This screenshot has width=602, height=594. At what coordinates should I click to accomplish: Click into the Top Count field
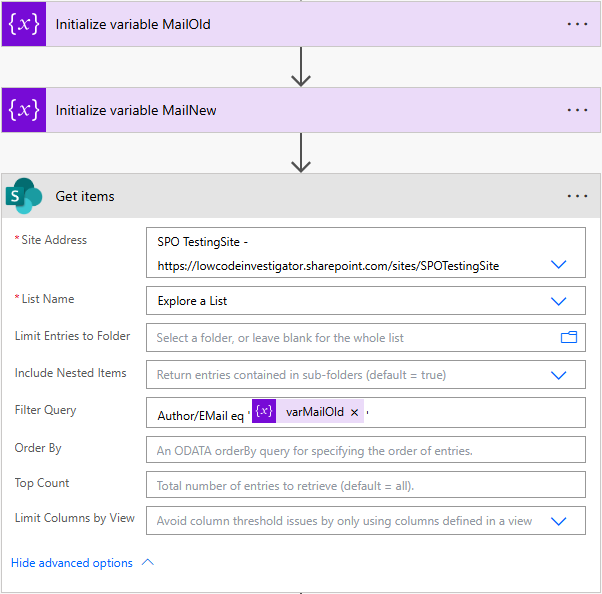365,486
